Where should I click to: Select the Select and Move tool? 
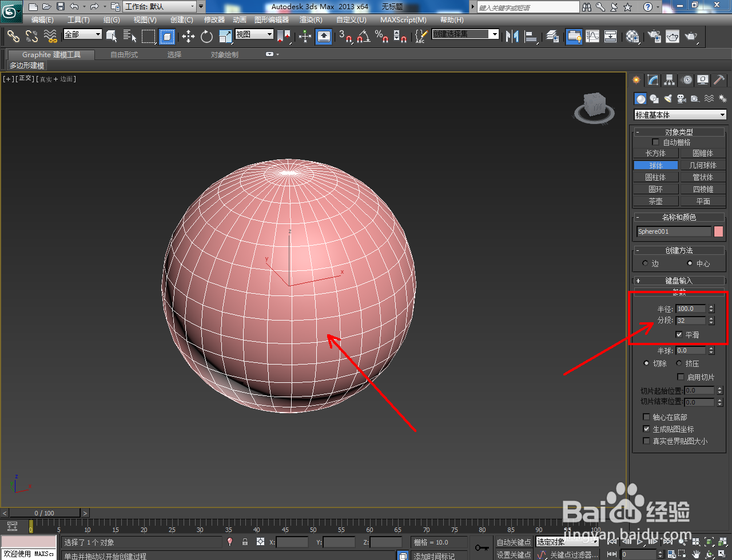[x=188, y=37]
